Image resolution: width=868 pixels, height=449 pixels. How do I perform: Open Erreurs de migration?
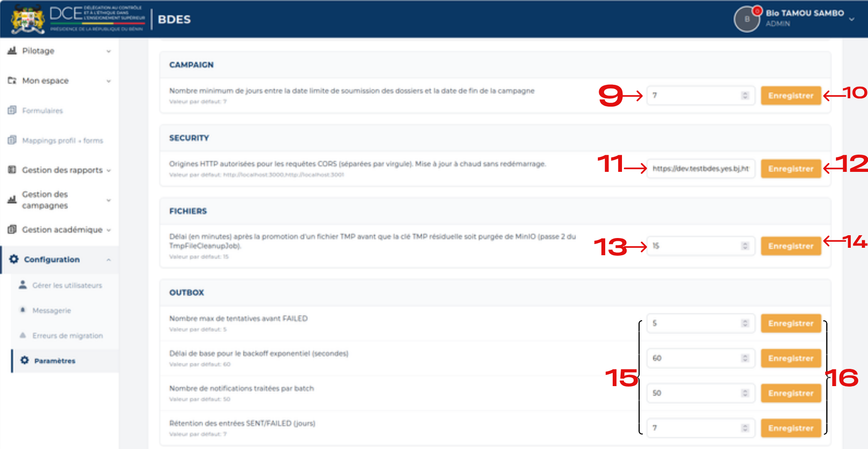coord(65,335)
